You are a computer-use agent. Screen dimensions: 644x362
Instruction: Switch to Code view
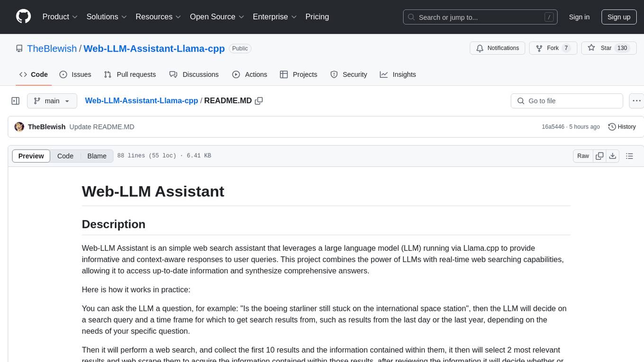pos(65,156)
